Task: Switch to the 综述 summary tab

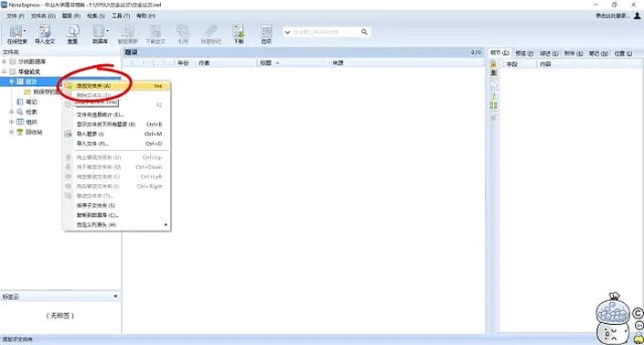Action: point(549,53)
